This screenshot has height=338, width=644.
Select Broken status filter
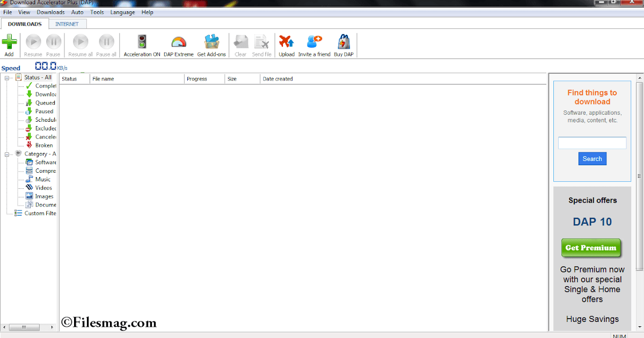(x=39, y=145)
